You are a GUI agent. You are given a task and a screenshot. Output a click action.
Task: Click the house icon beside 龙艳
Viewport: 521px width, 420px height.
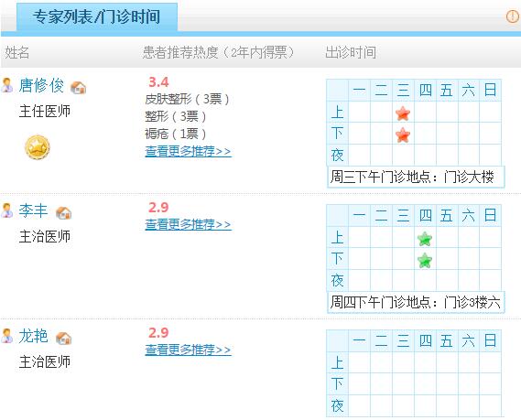click(64, 338)
